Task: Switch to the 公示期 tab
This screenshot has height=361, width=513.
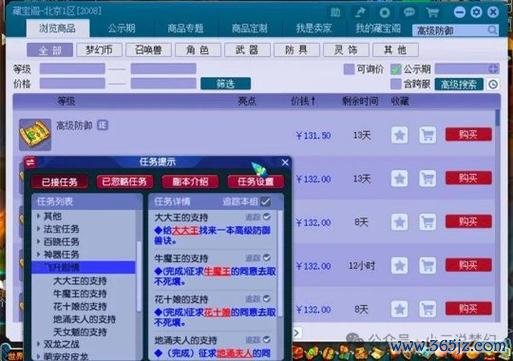Action: coord(122,28)
